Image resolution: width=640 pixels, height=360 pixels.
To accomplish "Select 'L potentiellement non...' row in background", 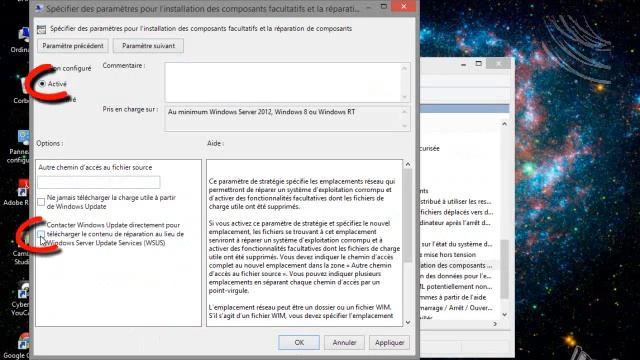I will (456, 287).
